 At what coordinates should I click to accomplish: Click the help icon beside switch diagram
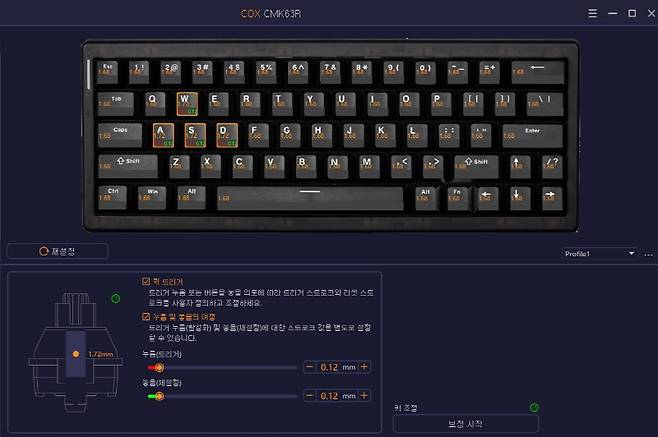[x=116, y=298]
